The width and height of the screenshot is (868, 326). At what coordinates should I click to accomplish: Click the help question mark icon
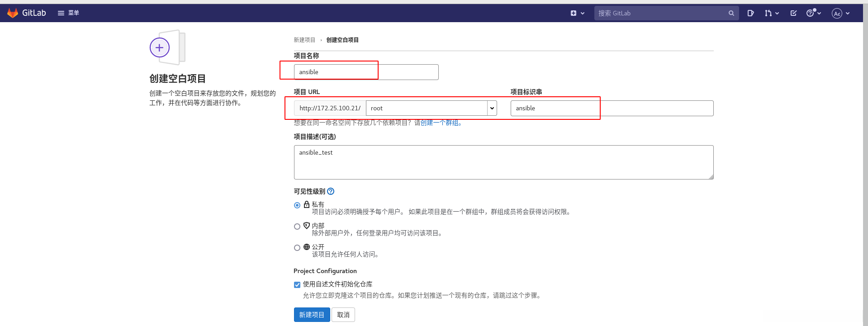click(x=810, y=13)
